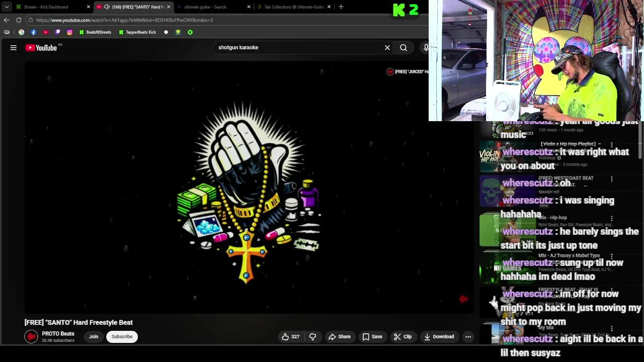
Task: Download the video
Action: [439, 337]
